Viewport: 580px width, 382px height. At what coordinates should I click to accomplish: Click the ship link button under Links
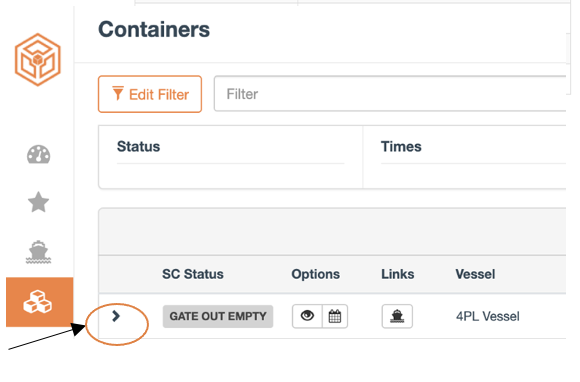397,316
